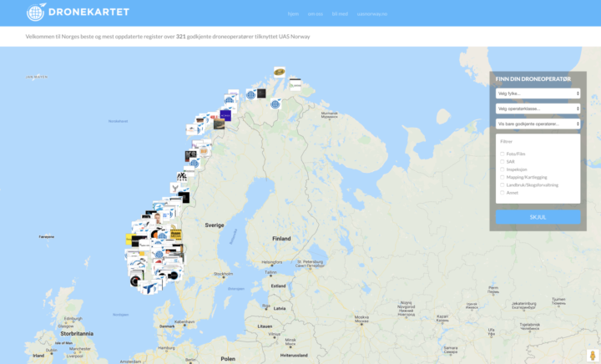Toggle the Landbruk/Skogsforvaltning checkbox
Viewport: 601px width, 364px height.
pyautogui.click(x=502, y=185)
